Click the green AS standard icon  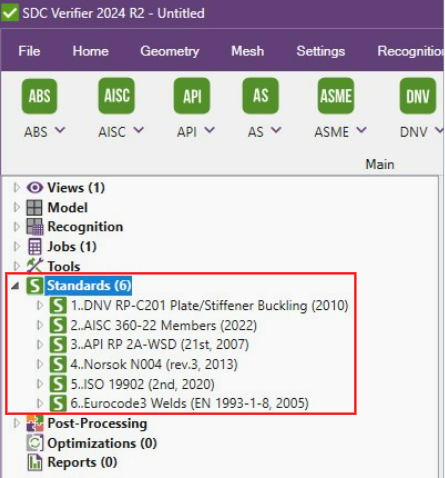260,96
